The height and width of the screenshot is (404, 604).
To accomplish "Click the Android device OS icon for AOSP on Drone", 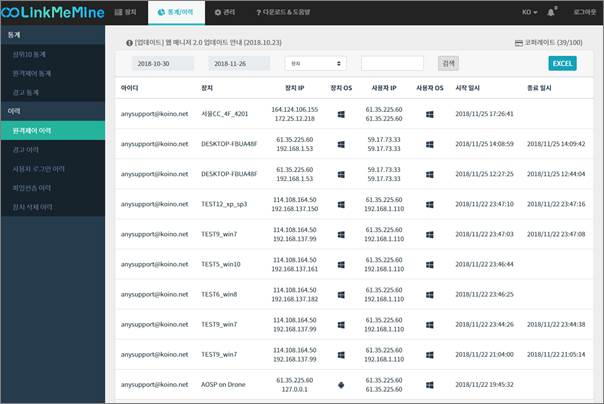I will coord(342,384).
